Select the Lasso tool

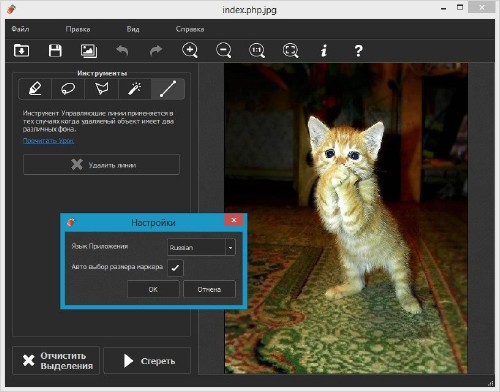coord(68,89)
